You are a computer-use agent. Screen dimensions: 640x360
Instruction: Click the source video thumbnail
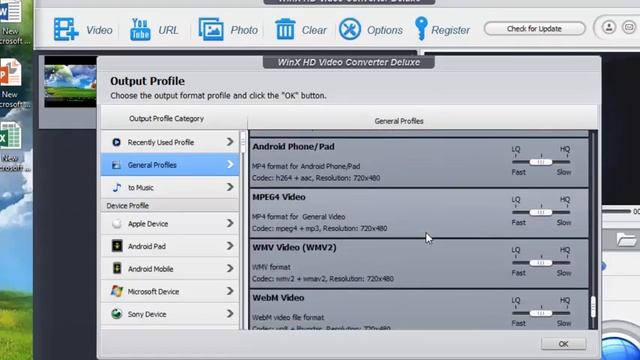pyautogui.click(x=70, y=82)
